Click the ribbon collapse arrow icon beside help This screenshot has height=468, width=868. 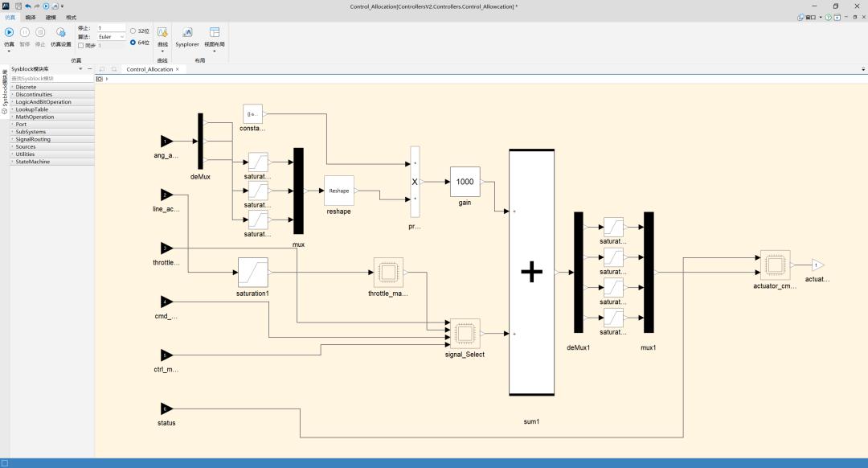837,17
